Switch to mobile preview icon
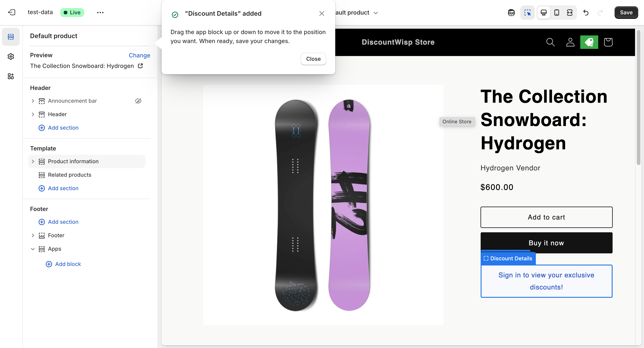644x348 pixels. 556,13
